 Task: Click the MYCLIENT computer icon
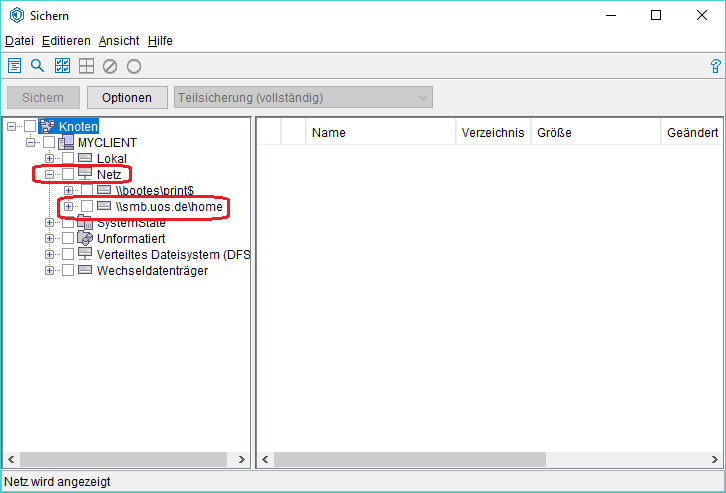66,143
